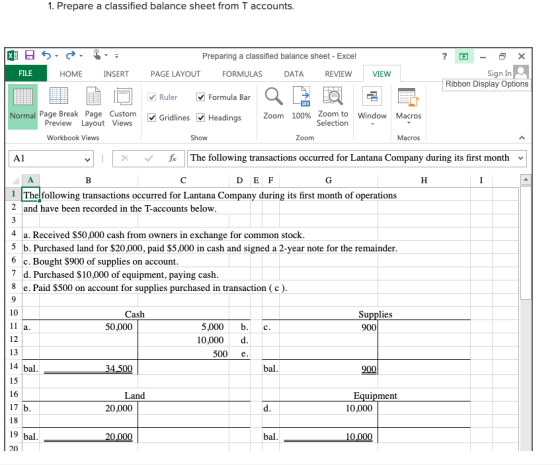Select the Cash credit 500 cell
560x465 pixels.
(183, 354)
